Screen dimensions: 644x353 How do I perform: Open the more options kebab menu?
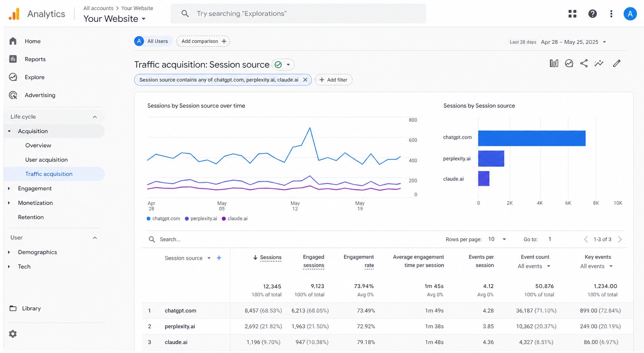tap(611, 14)
